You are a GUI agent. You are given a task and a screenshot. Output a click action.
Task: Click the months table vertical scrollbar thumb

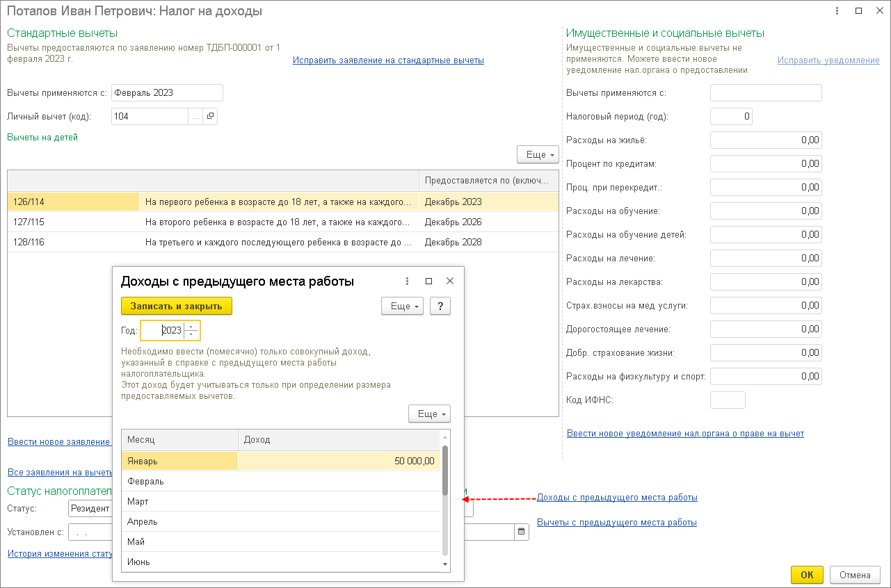[445, 470]
